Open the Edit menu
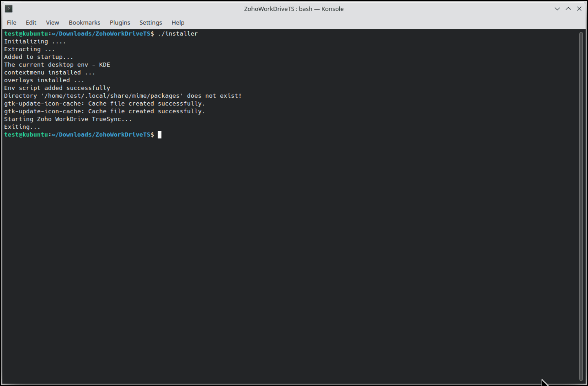 pos(31,23)
